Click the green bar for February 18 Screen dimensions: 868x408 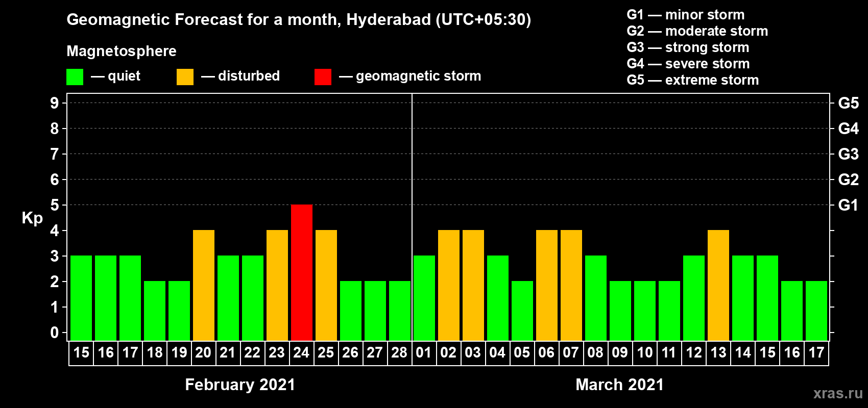[x=155, y=311]
